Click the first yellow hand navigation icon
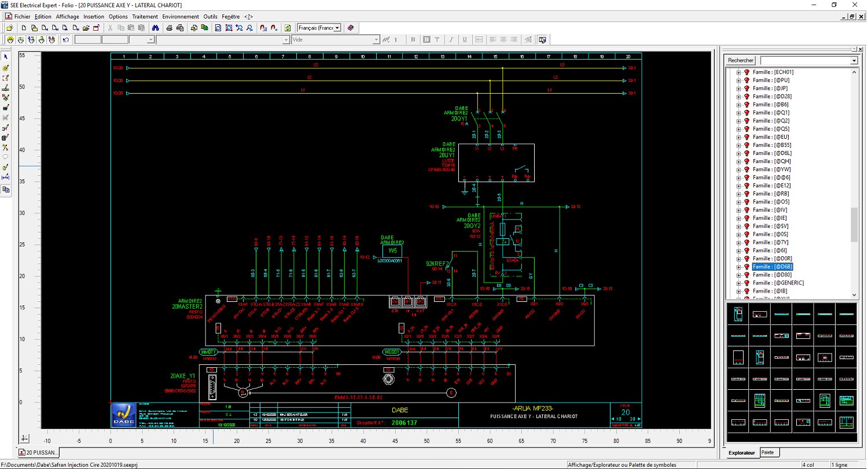868x469 pixels. point(10,40)
